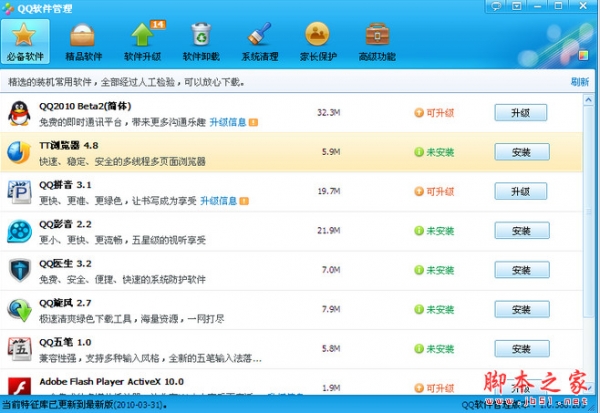This screenshot has height=413, width=600.
Task: Install TT浏览器 4.8
Action: tap(522, 152)
